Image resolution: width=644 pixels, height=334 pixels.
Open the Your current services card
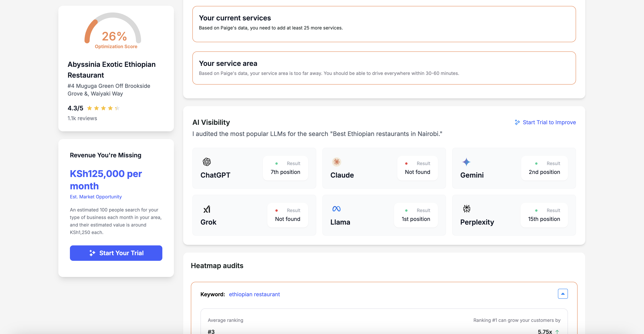[384, 24]
